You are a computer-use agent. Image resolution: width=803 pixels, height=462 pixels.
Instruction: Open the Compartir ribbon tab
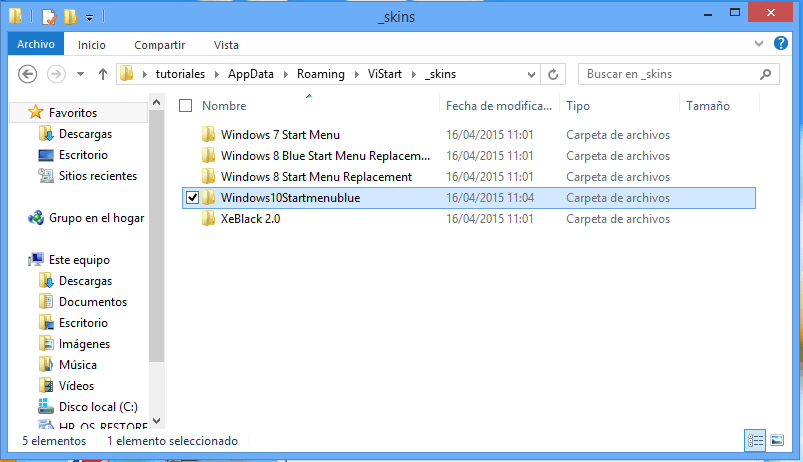pyautogui.click(x=159, y=45)
